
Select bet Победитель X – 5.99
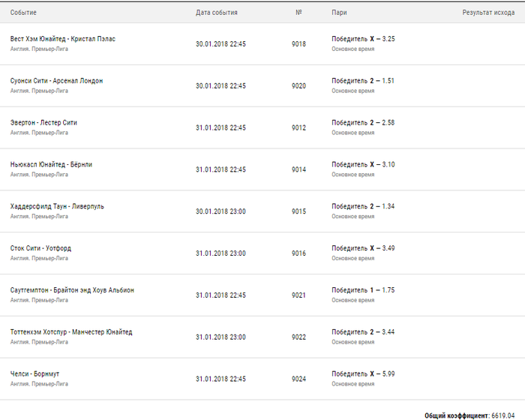[x=363, y=373]
